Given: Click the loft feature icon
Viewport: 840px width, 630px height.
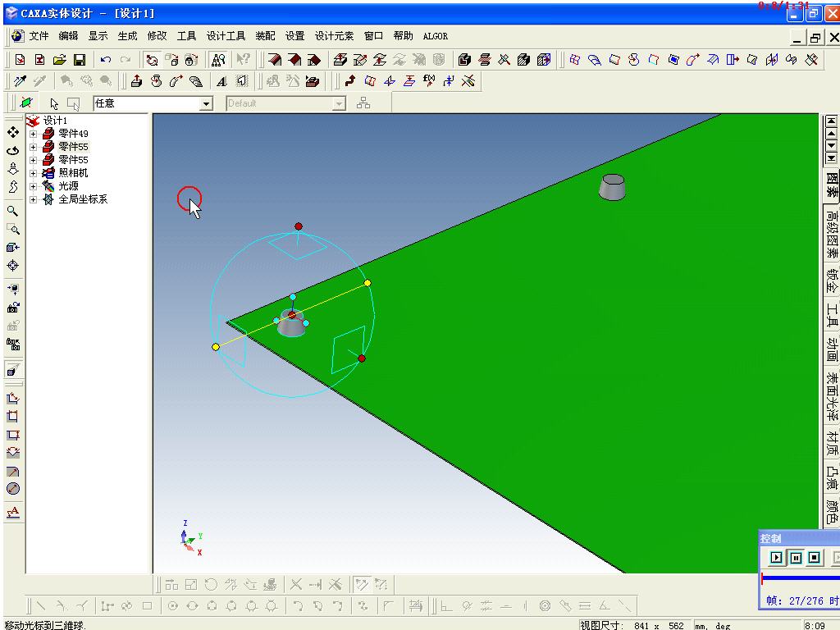Looking at the screenshot, I should 196,81.
